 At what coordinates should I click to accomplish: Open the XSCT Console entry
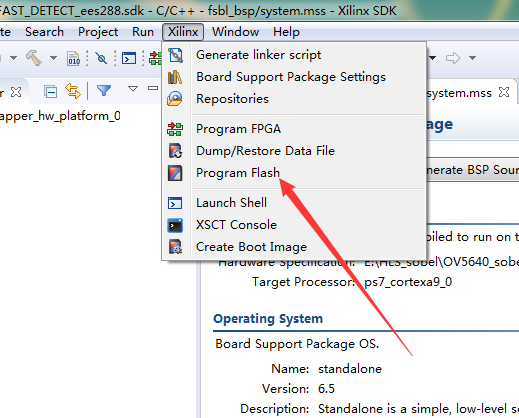236,225
